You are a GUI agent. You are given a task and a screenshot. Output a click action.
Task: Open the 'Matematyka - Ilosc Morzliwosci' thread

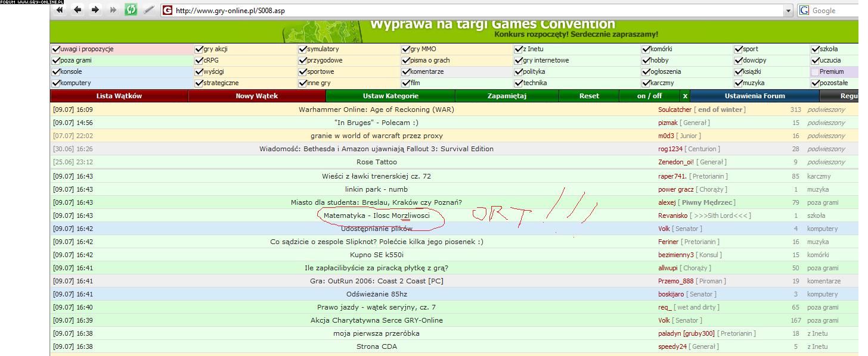pyautogui.click(x=376, y=216)
